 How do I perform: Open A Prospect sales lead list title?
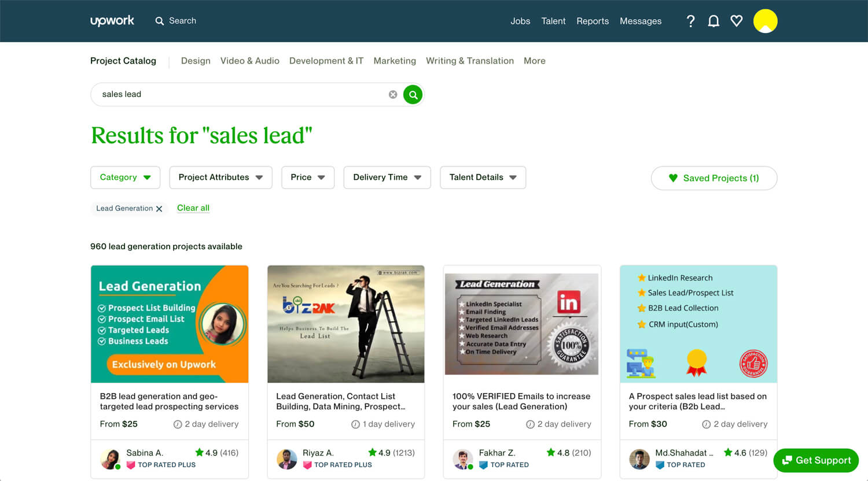coord(698,401)
